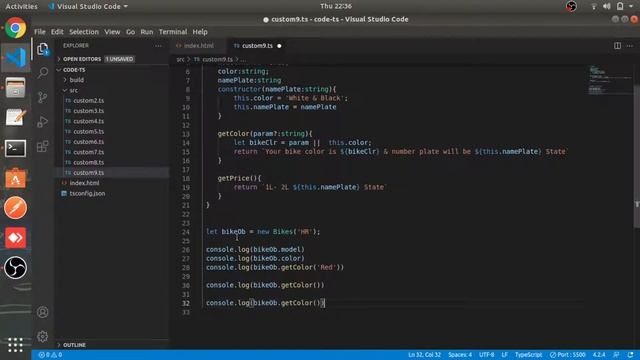Open the Source Control view
Image resolution: width=640 pixels, height=360 pixels.
pos(42,97)
